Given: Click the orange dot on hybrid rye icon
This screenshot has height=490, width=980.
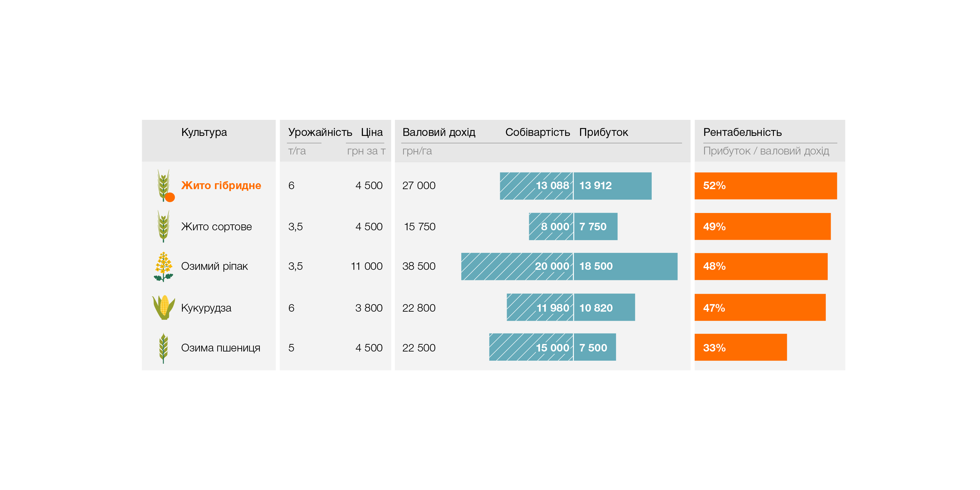Looking at the screenshot, I should pyautogui.click(x=170, y=197).
